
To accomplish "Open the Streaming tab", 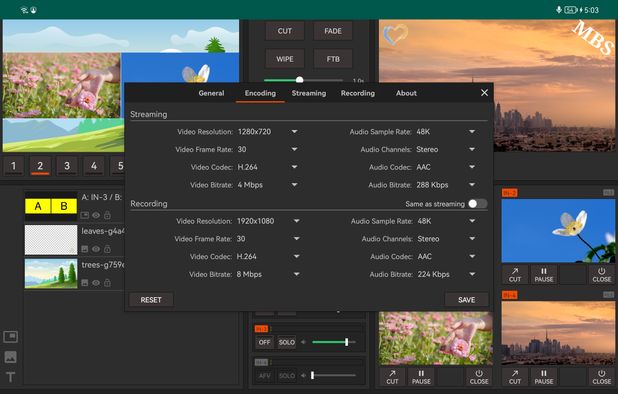I will [x=309, y=93].
